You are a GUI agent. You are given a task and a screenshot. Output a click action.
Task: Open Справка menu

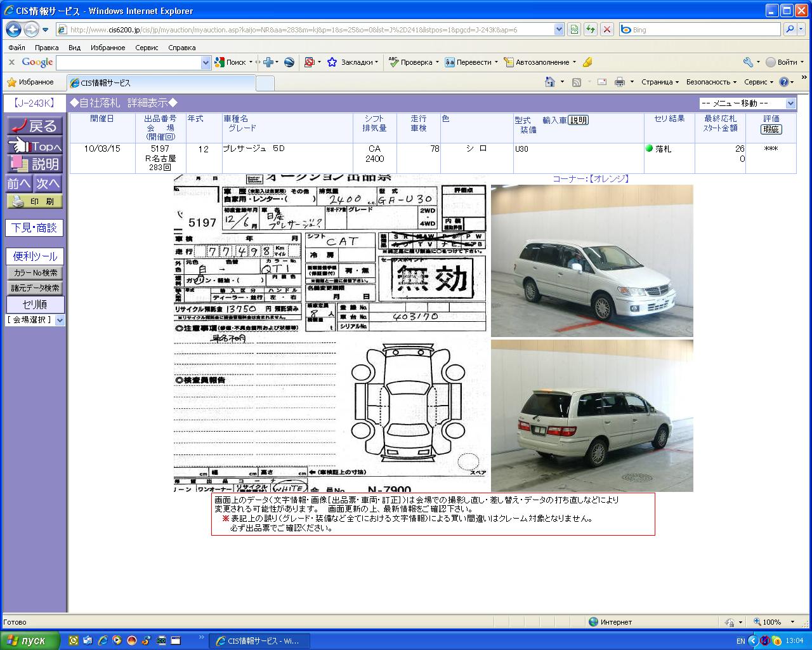pos(182,48)
